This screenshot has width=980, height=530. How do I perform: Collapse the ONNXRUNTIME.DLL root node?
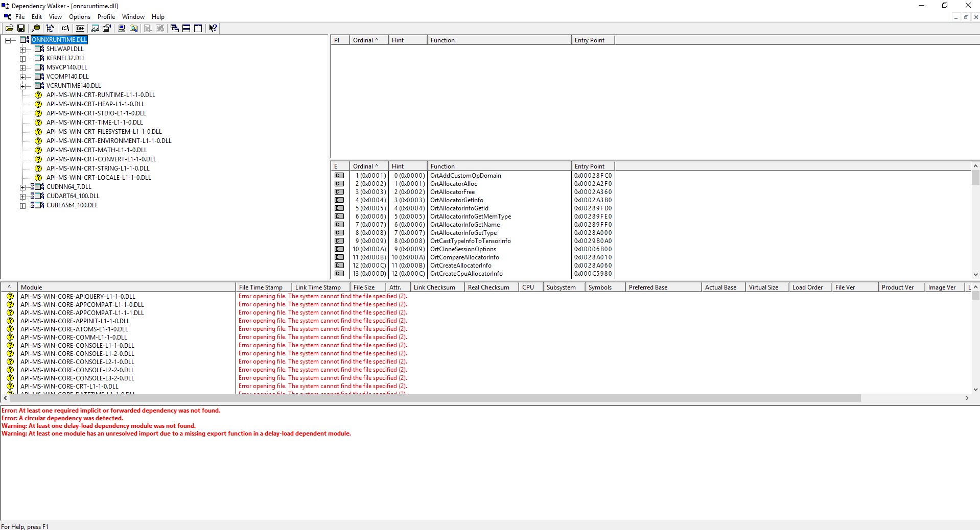pos(8,39)
